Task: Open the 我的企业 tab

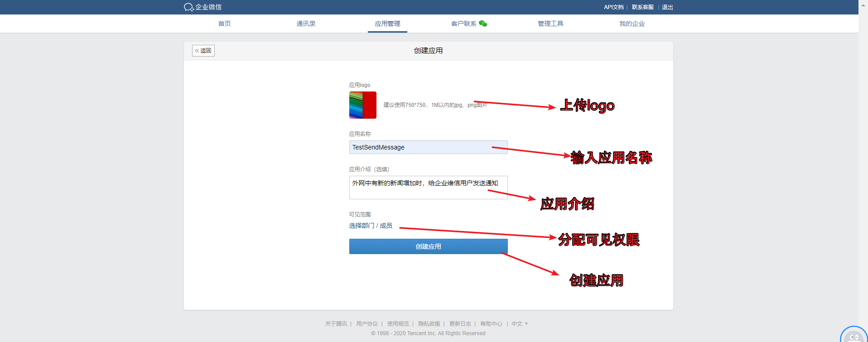Action: click(x=632, y=24)
